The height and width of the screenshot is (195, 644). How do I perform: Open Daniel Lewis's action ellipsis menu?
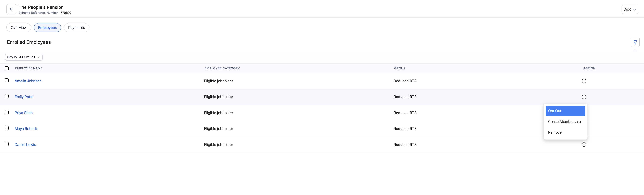coord(584,145)
